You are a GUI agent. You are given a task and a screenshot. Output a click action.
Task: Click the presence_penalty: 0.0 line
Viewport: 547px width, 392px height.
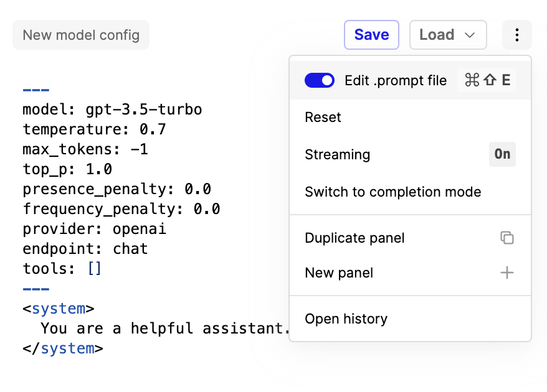(117, 189)
